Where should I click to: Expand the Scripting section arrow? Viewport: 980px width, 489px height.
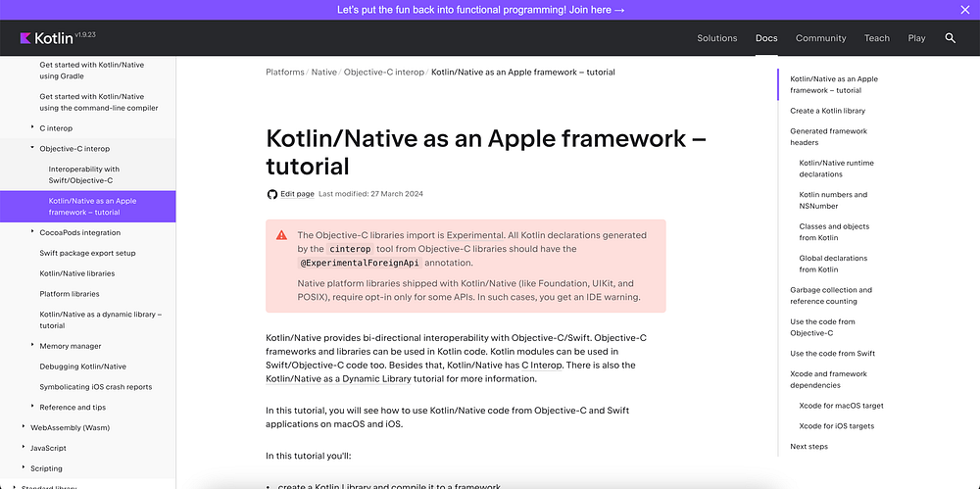point(24,467)
